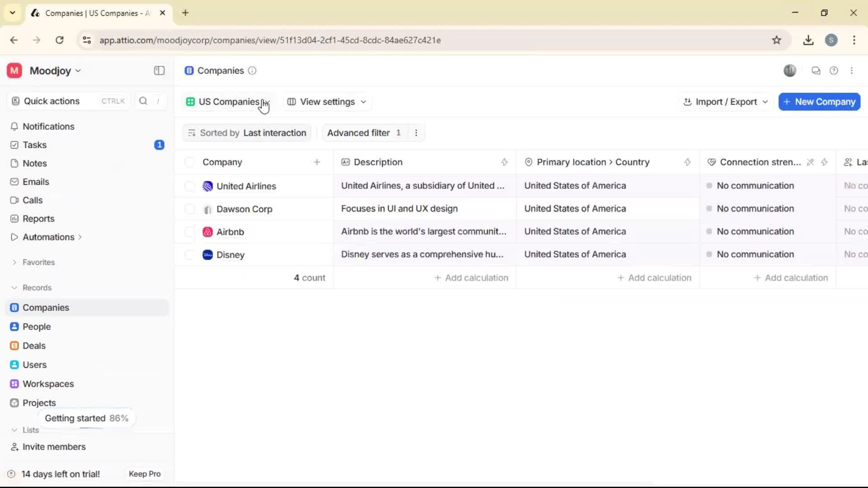Collapse the Records section
This screenshot has height=488, width=868.
[x=31, y=288]
